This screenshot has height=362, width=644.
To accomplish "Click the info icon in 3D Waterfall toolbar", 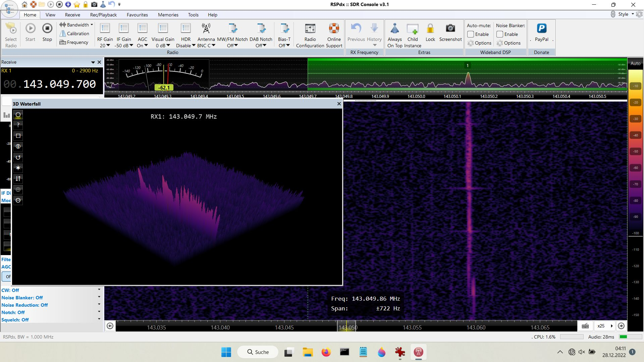I will (x=18, y=146).
